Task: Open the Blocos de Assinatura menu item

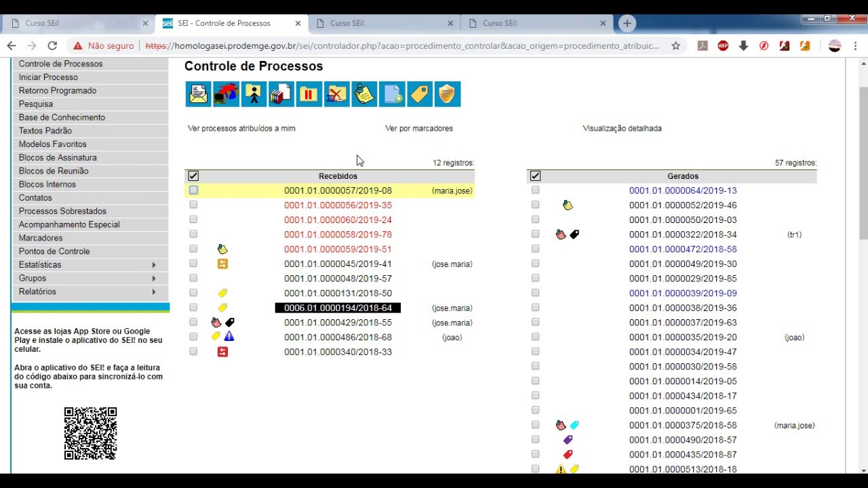Action: click(x=58, y=157)
